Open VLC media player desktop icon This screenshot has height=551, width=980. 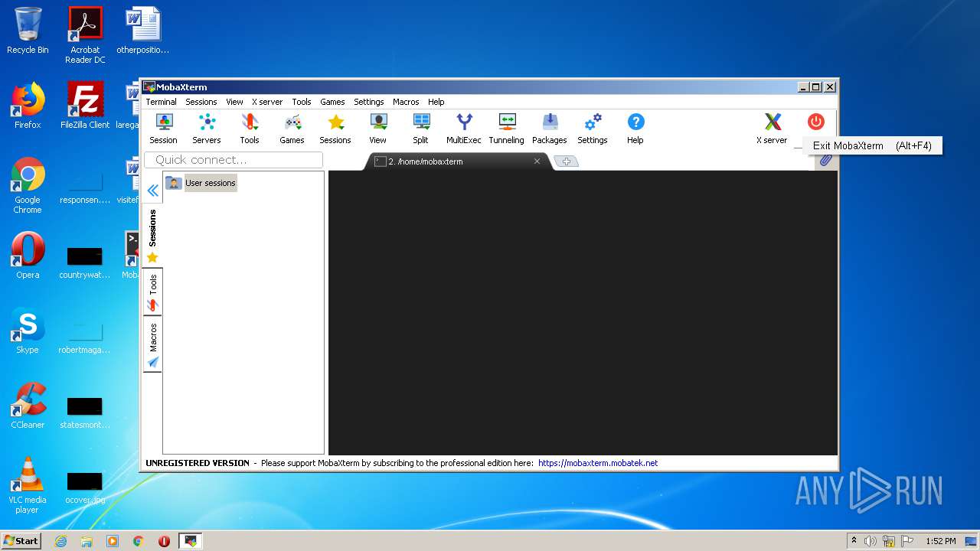28,485
